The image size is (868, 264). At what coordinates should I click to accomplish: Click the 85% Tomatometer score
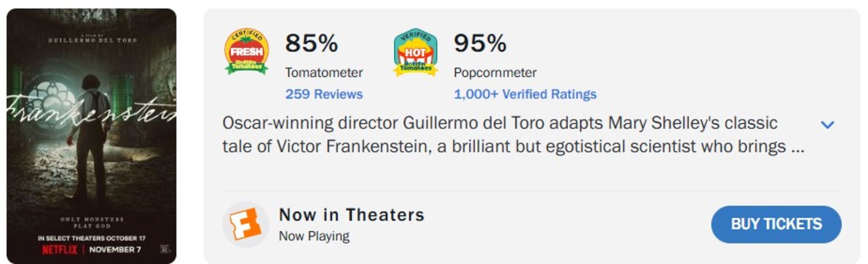click(311, 44)
